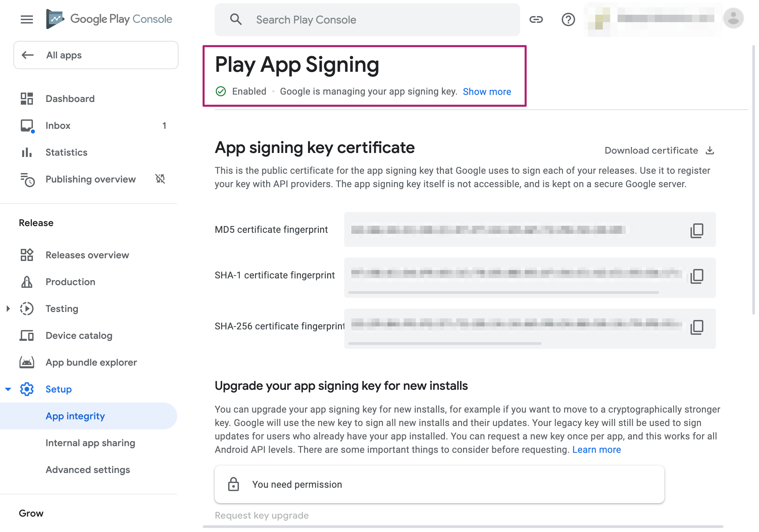Click the Google Play Console logo
The width and height of the screenshot is (759, 532).
click(108, 19)
